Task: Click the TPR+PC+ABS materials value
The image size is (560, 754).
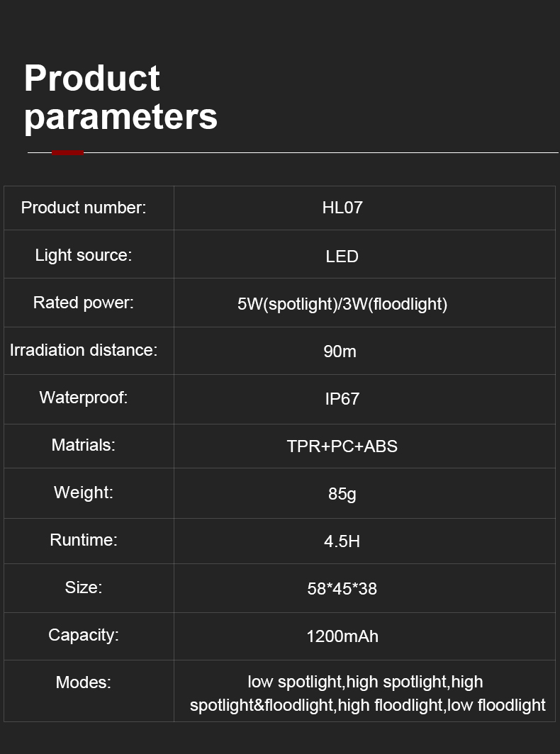Action: pos(342,446)
